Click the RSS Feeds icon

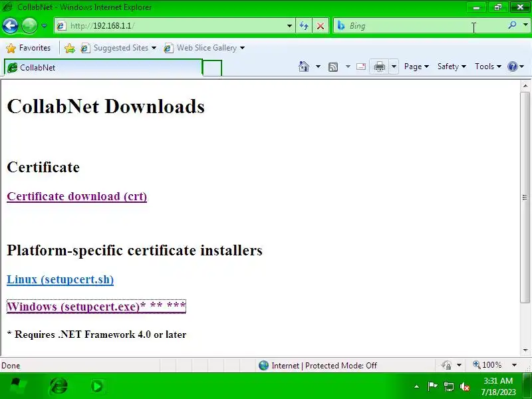click(x=333, y=67)
